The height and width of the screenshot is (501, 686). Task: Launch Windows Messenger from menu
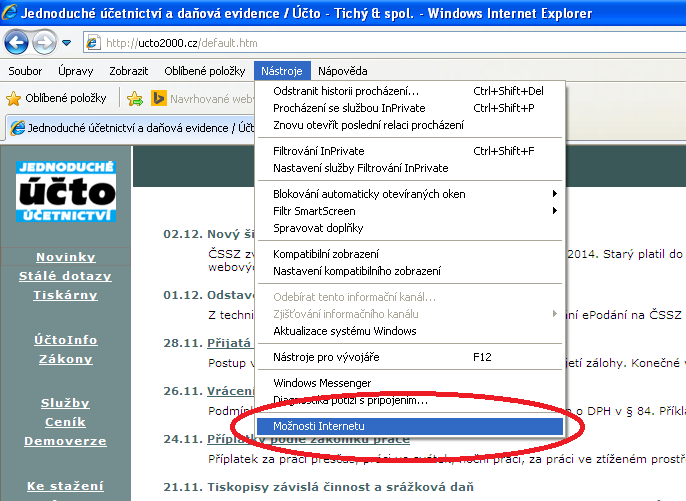[x=410, y=383]
